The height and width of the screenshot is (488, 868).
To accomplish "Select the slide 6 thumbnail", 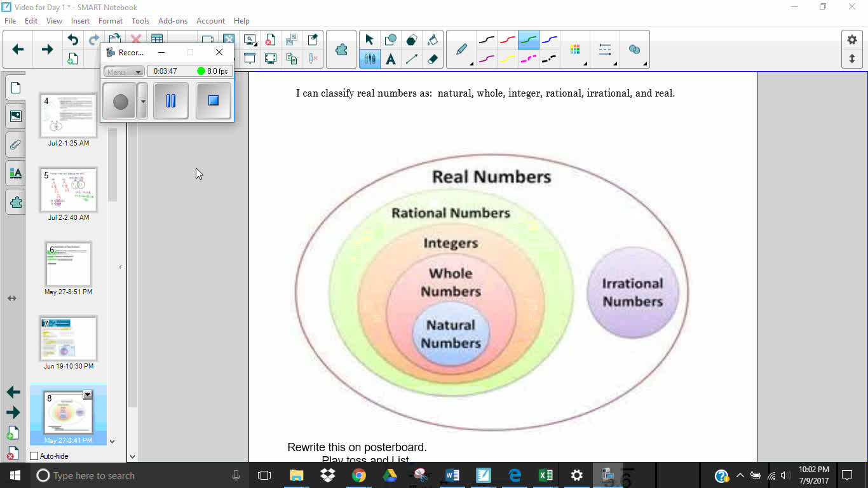I will pyautogui.click(x=68, y=263).
